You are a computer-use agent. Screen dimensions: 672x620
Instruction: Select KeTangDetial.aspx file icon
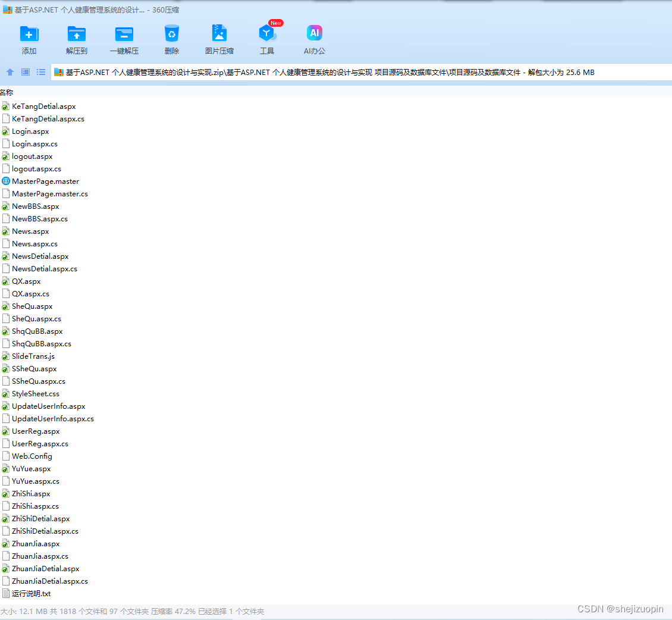(x=5, y=107)
